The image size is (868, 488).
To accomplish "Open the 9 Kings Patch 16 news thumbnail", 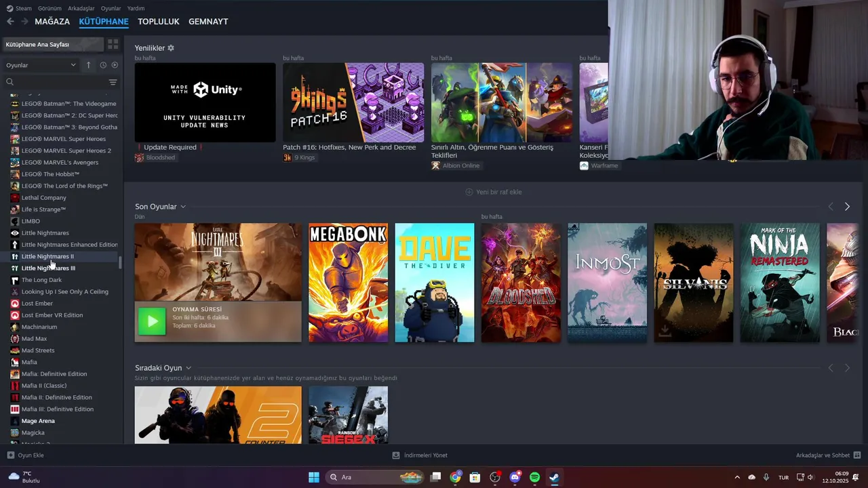I will click(x=353, y=102).
